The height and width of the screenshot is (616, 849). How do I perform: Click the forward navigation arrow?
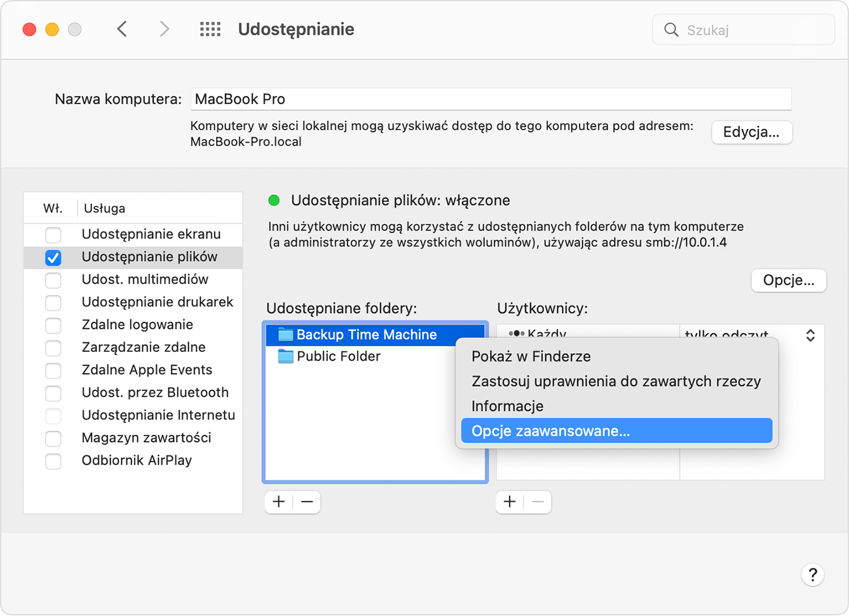pyautogui.click(x=164, y=29)
